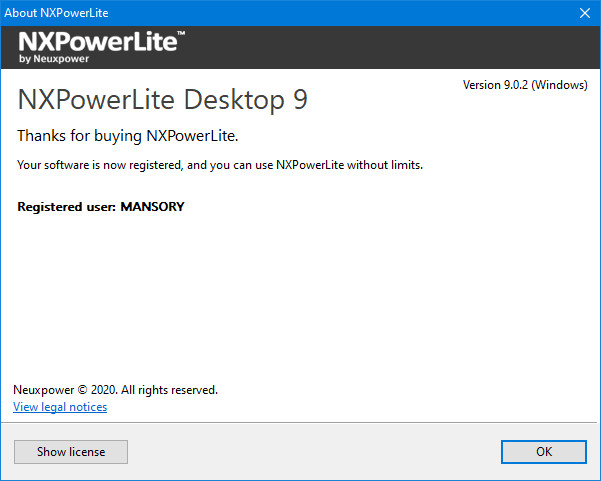Click the Show license button
This screenshot has height=481, width=601.
tap(71, 451)
